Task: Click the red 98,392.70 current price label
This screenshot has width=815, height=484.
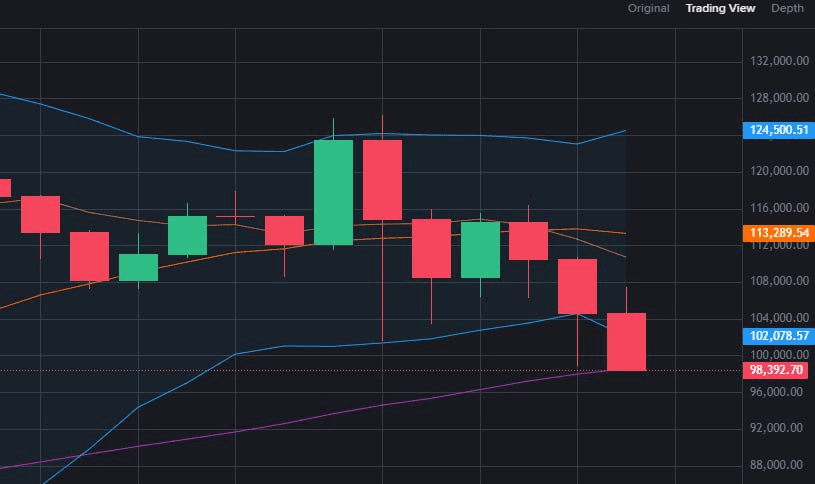Action: [775, 370]
